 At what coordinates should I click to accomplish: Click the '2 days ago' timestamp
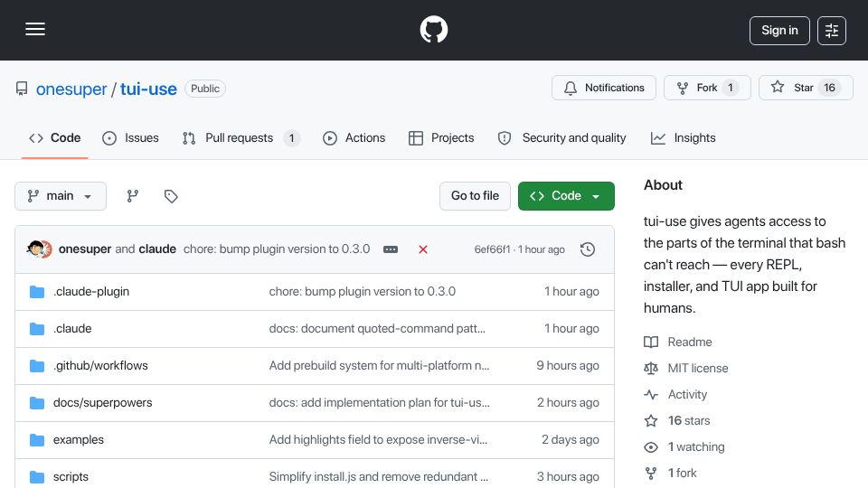click(571, 440)
